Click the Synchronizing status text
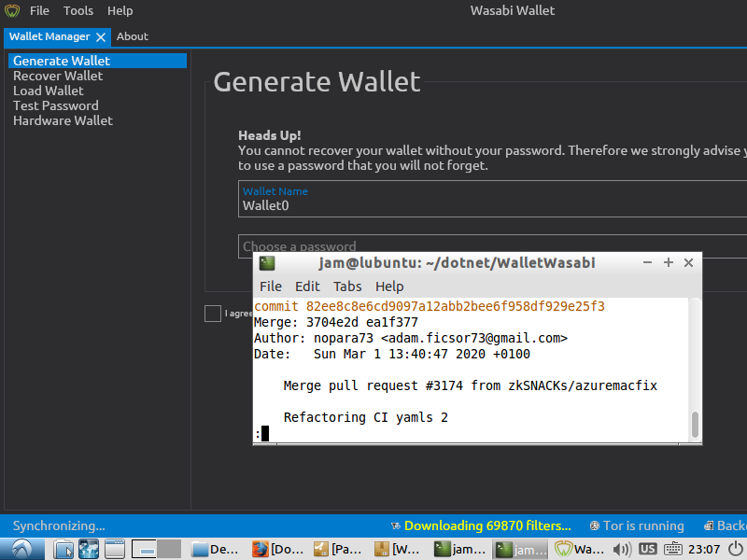The image size is (747, 560). [59, 525]
